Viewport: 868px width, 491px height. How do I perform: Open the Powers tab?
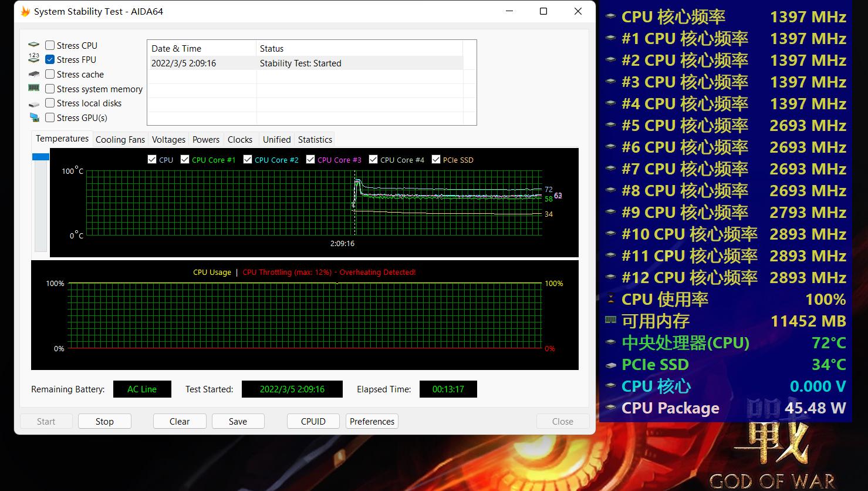click(206, 140)
